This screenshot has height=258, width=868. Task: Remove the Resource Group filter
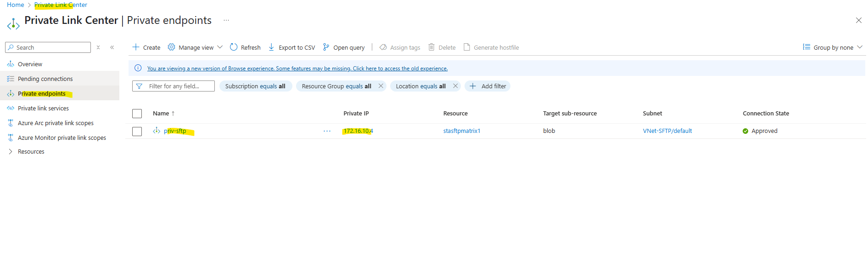coord(381,86)
